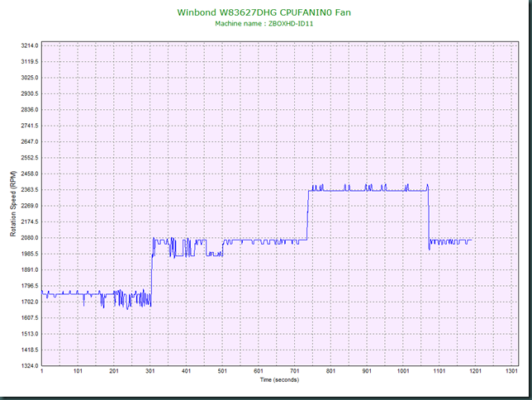Click the 2552.5 y-axis value
The image size is (532, 400).
pos(30,158)
